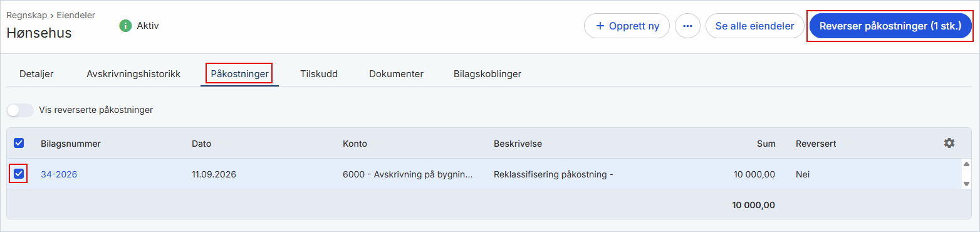The image size is (980, 232).
Task: Click the Beskrivelse column header
Action: pos(518,144)
